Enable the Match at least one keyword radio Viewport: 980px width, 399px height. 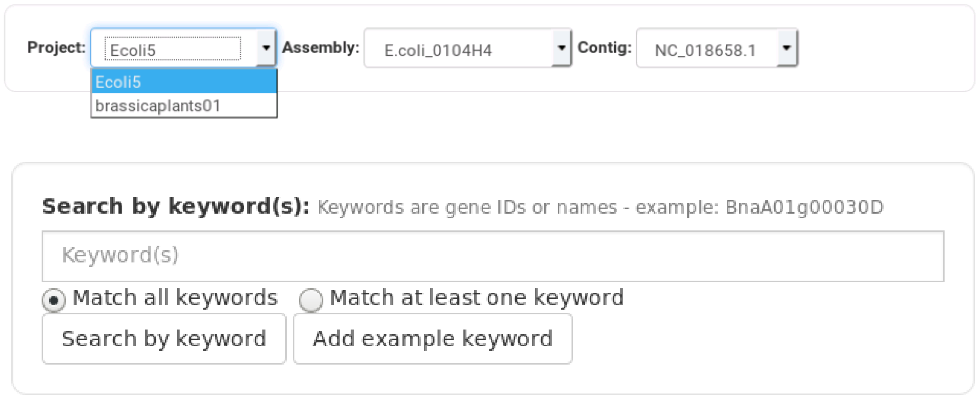[x=311, y=300]
